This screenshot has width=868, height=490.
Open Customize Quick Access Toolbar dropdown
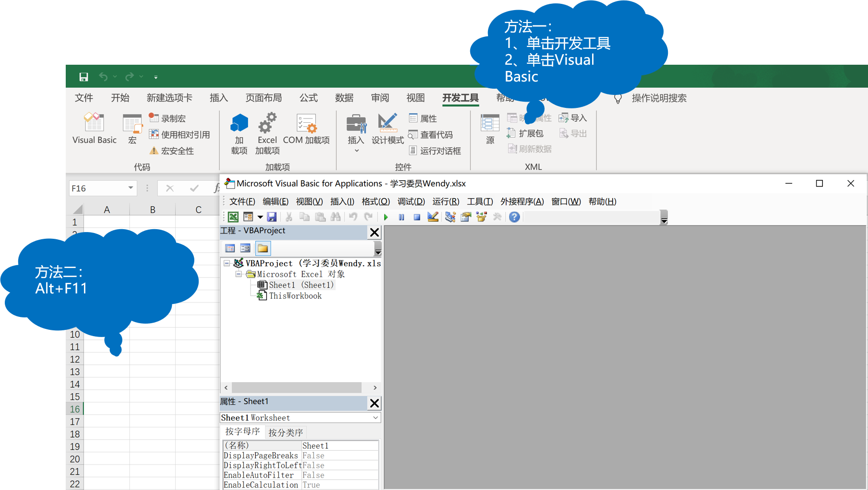coord(155,77)
